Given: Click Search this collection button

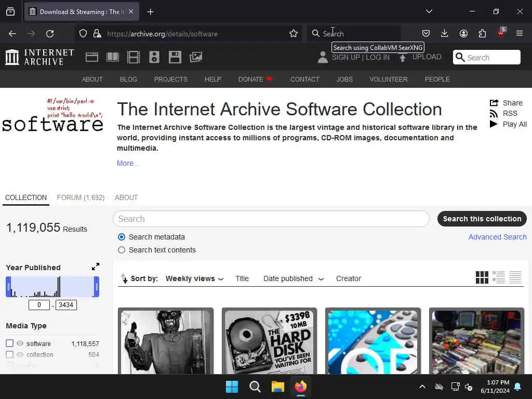Looking at the screenshot, I should 482,219.
